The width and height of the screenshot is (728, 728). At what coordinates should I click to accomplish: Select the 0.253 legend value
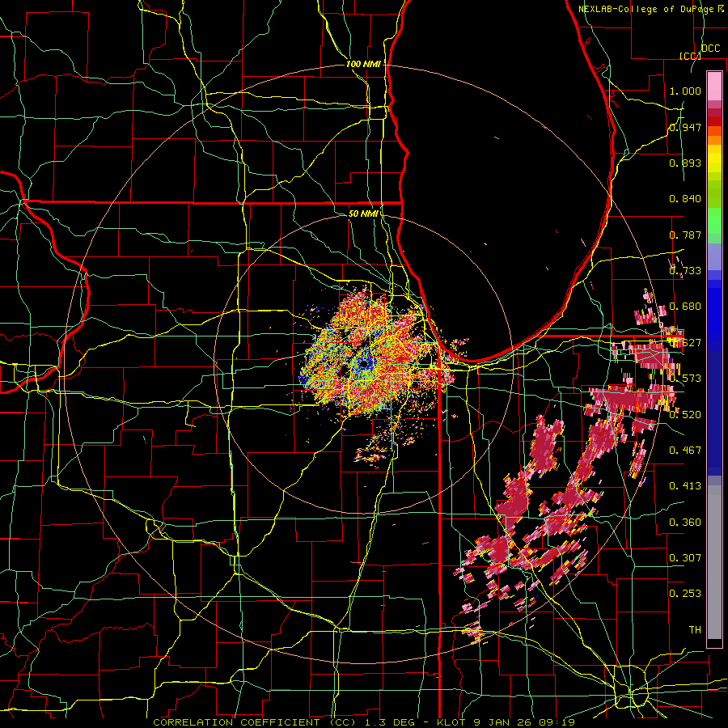pos(685,594)
